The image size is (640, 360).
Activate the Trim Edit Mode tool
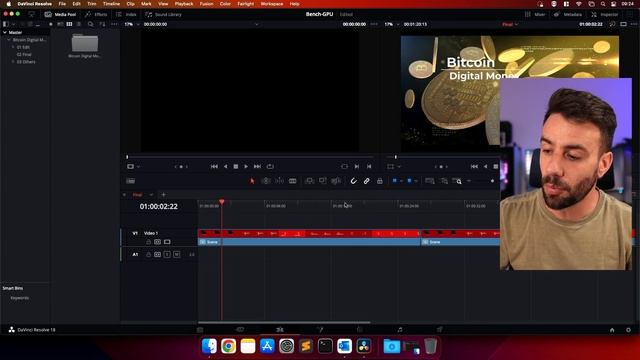point(266,181)
